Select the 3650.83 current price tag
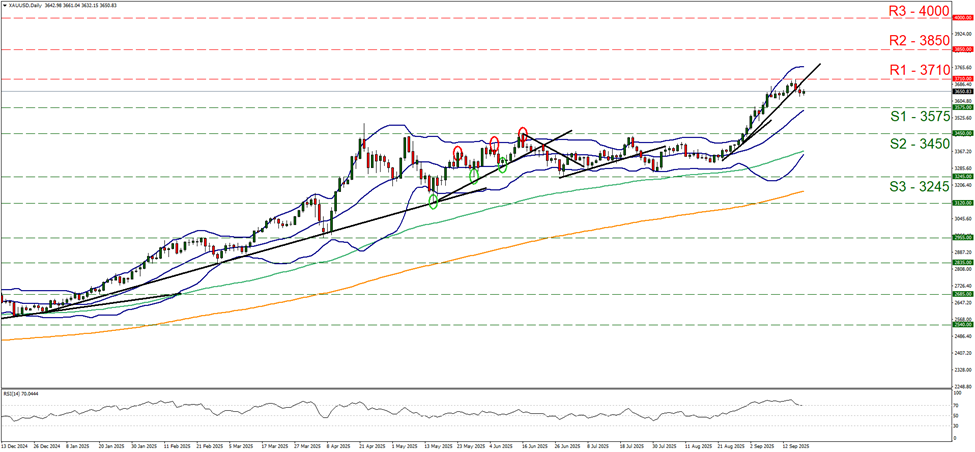 962,92
